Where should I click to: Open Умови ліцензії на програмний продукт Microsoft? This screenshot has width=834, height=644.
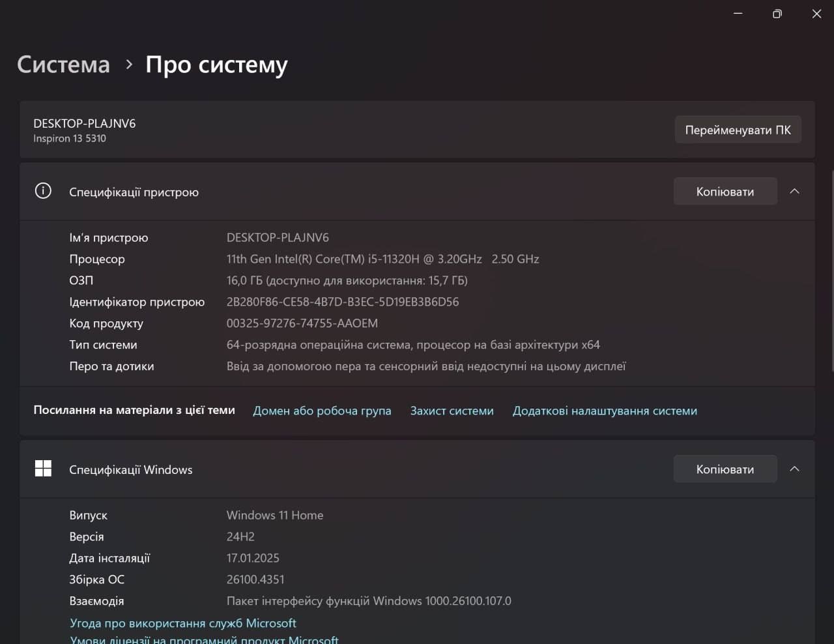[204, 639]
